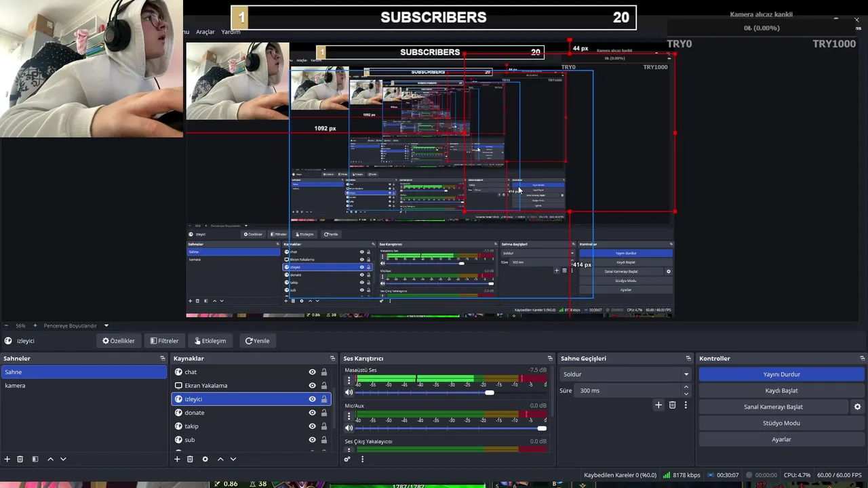The image size is (868, 488).
Task: Click the Etkileşim button
Action: [210, 341]
